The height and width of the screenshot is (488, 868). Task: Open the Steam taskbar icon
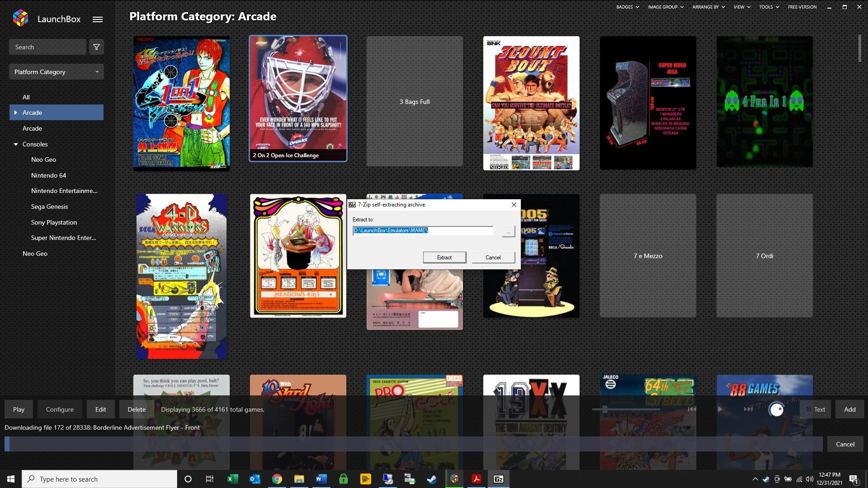click(432, 479)
